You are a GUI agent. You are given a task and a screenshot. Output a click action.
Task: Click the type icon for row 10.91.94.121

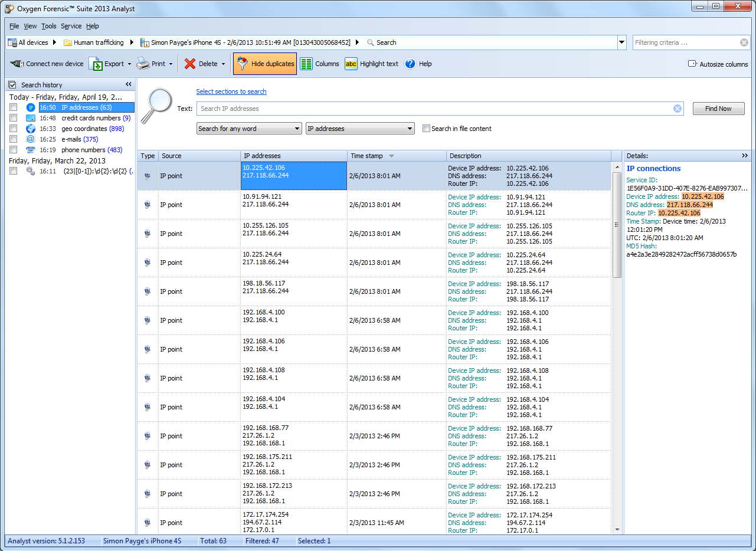[x=147, y=205]
